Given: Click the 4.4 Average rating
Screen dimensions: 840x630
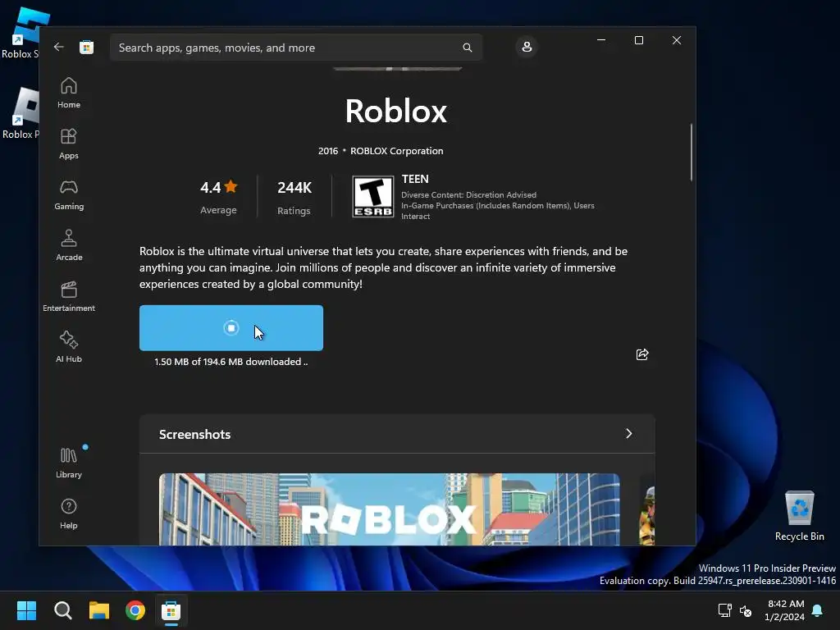Looking at the screenshot, I should click(x=218, y=197).
